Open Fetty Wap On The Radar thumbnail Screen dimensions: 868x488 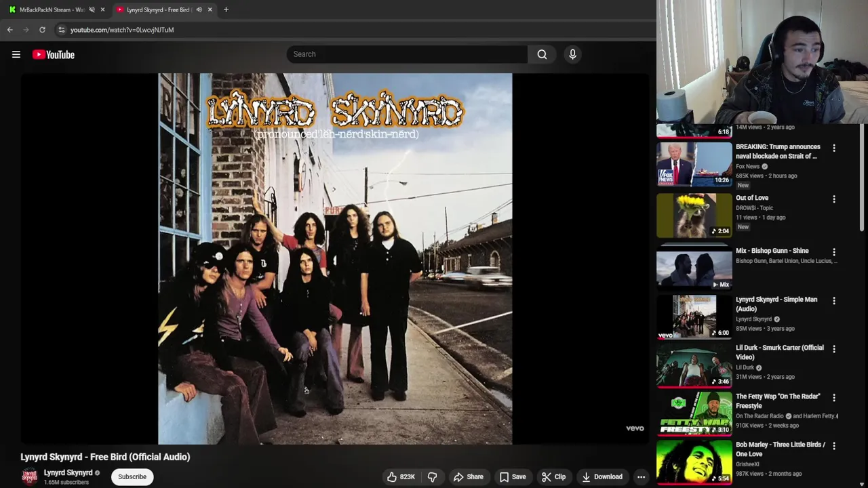click(x=694, y=414)
